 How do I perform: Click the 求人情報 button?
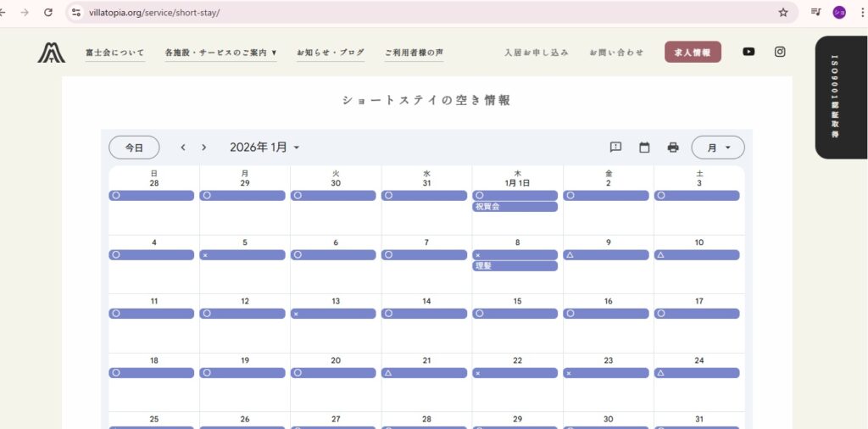pyautogui.click(x=693, y=53)
